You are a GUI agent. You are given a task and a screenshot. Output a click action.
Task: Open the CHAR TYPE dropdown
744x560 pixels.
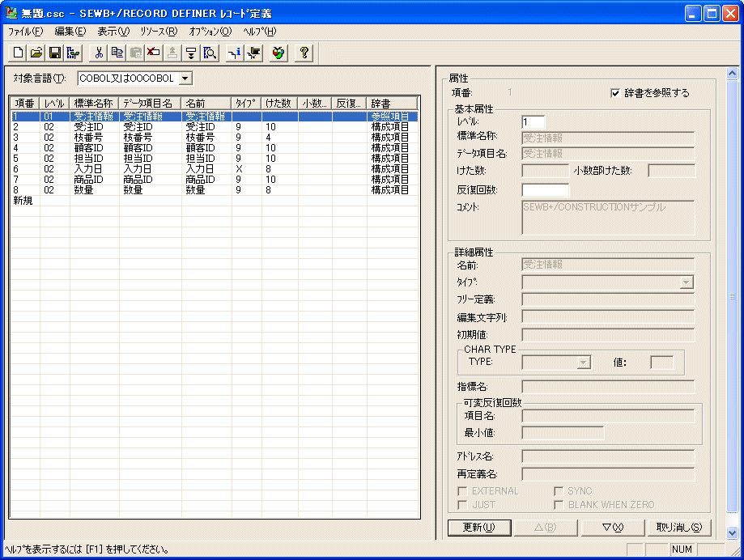(x=586, y=362)
